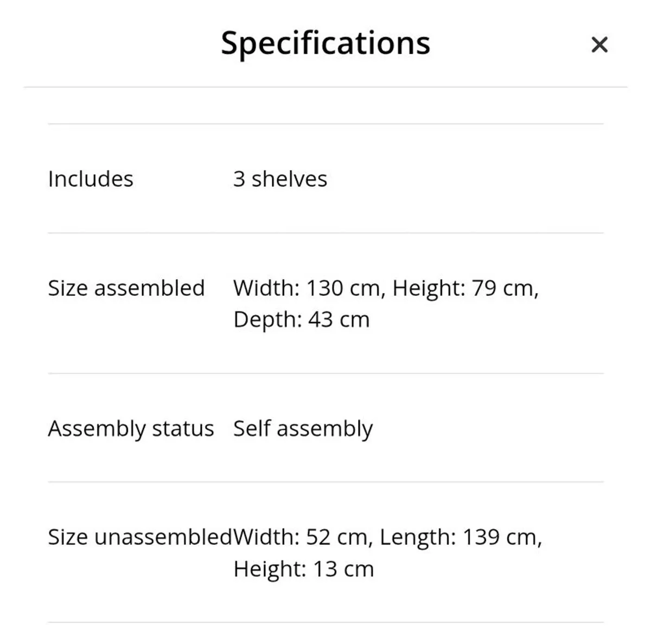Close the Specifications panel
Image resolution: width=651 pixels, height=644 pixels.
tap(599, 44)
